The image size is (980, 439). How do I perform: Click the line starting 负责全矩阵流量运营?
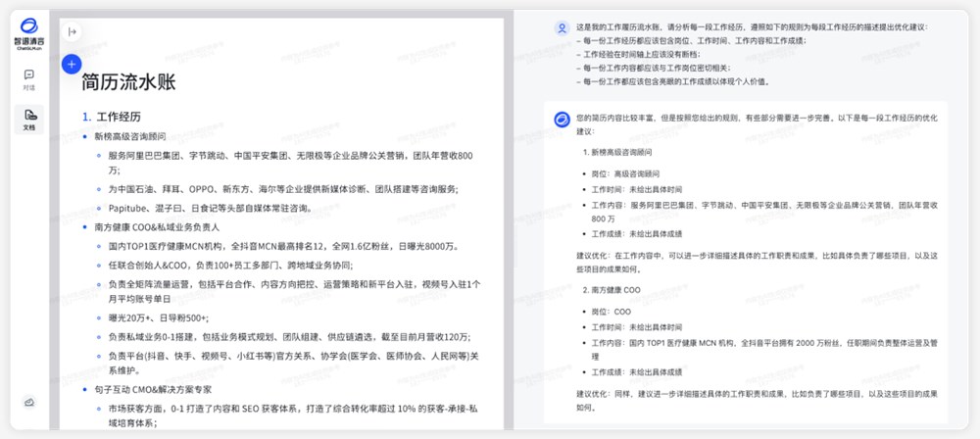tap(294, 291)
